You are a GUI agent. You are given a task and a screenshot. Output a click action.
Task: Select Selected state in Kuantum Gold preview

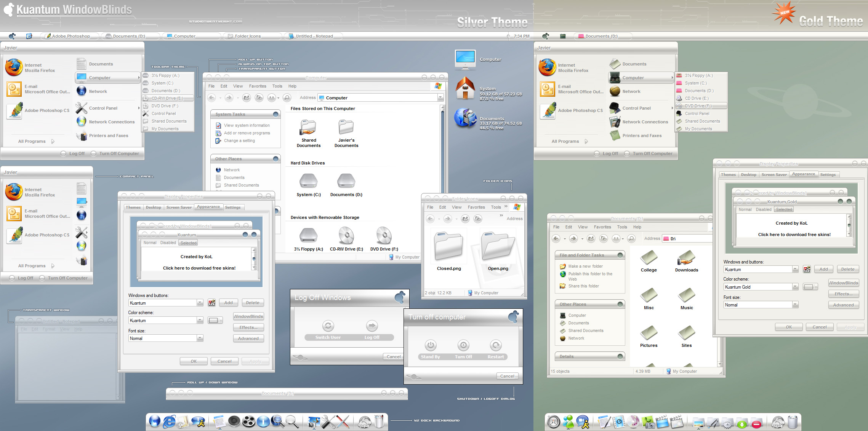[x=784, y=209]
